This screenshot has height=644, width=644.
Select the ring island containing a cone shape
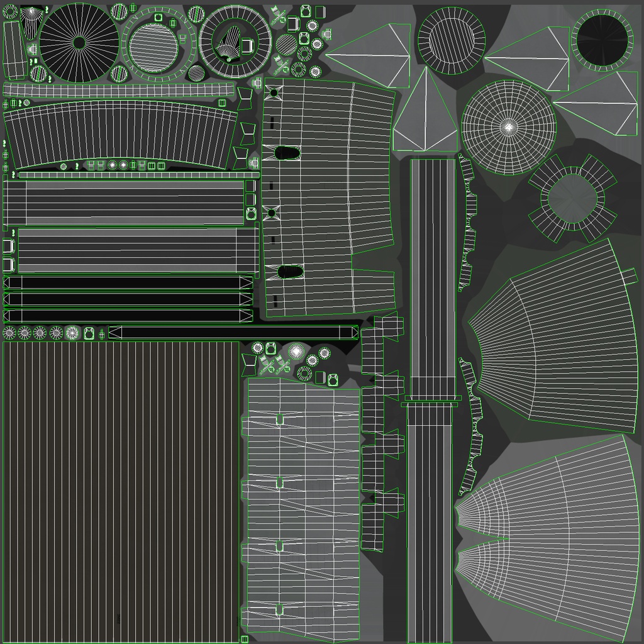[235, 42]
